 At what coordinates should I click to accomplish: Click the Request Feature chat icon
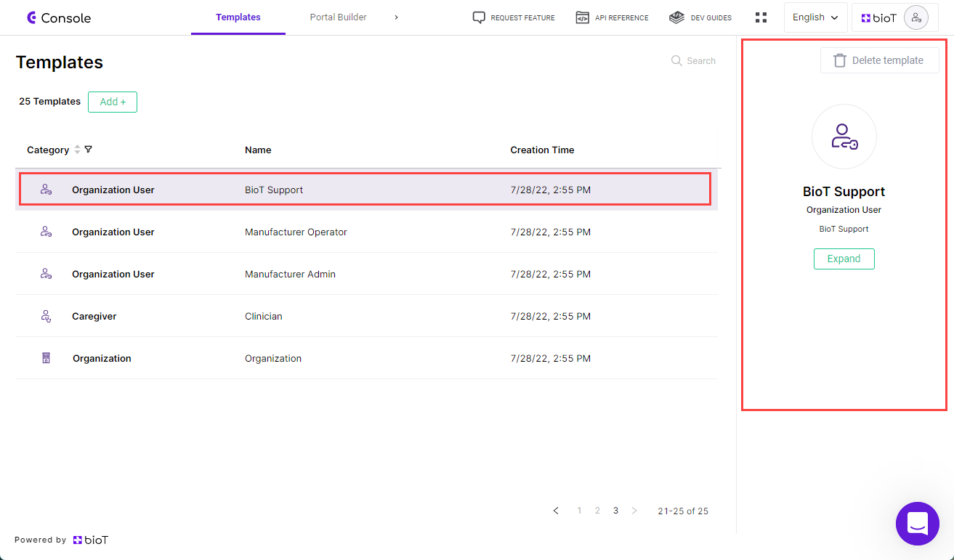coord(479,17)
